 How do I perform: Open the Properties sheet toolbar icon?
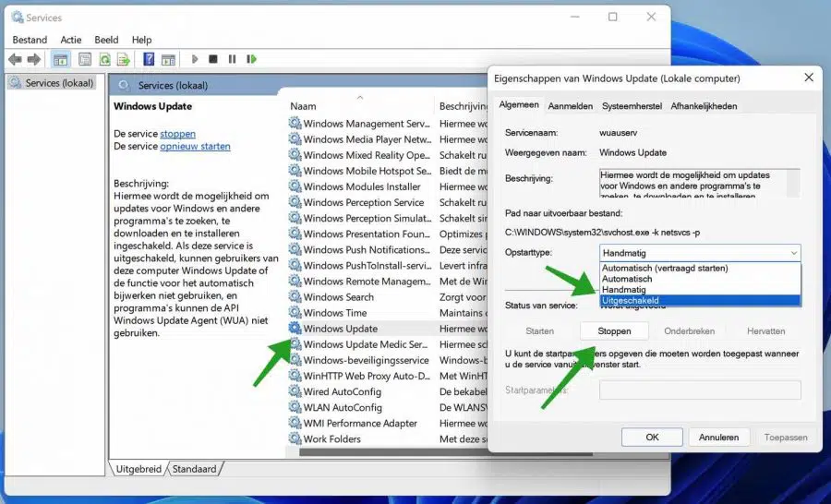click(x=85, y=59)
